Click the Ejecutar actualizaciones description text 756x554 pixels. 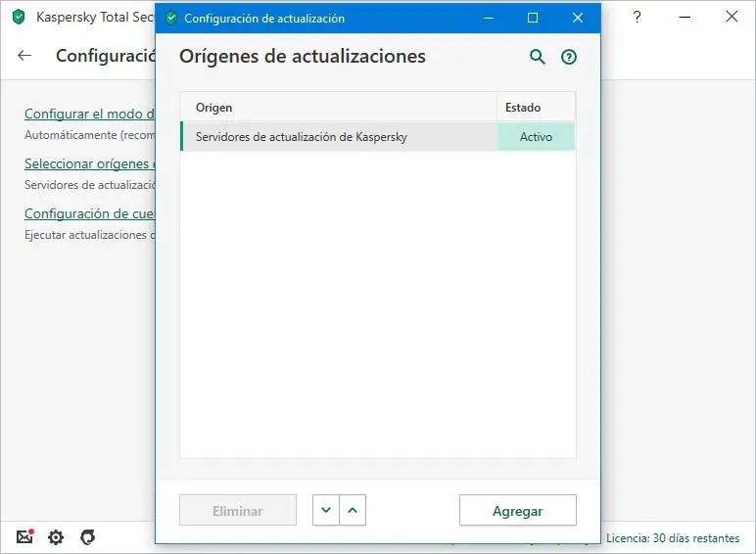[90, 235]
